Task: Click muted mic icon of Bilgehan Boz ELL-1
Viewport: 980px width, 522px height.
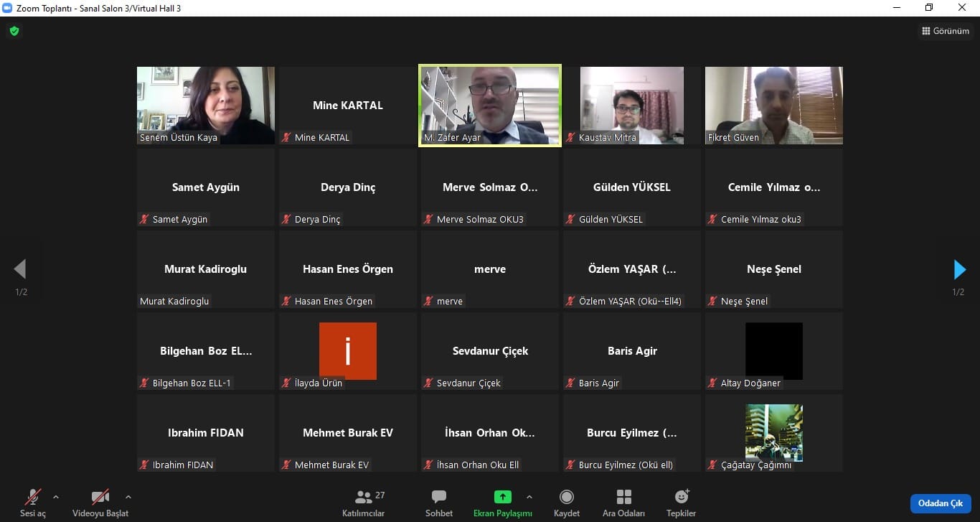Action: (144, 383)
